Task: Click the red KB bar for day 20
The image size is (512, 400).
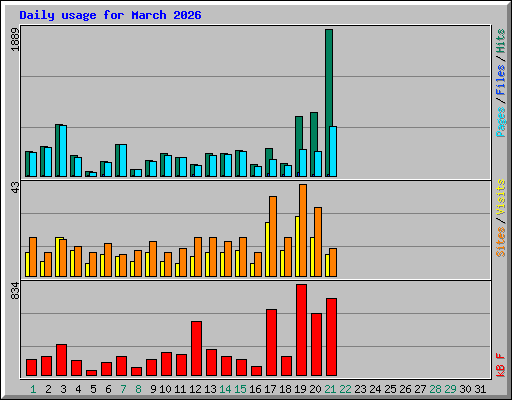Action: 316,345
